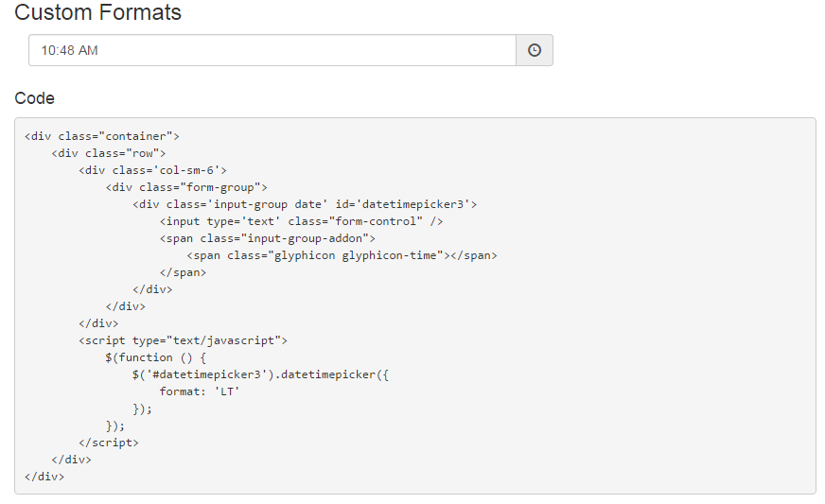Select the line <div class="container">
Image resolution: width=825 pixels, height=504 pixels.
(102, 136)
